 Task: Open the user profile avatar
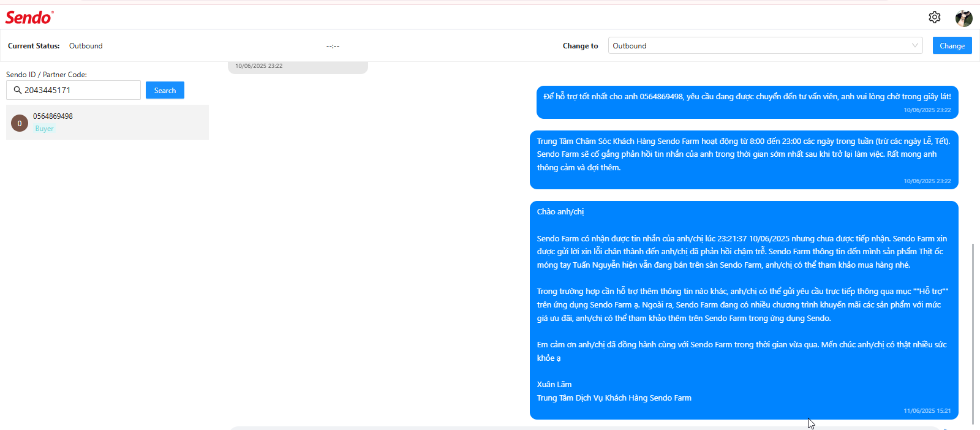click(963, 18)
